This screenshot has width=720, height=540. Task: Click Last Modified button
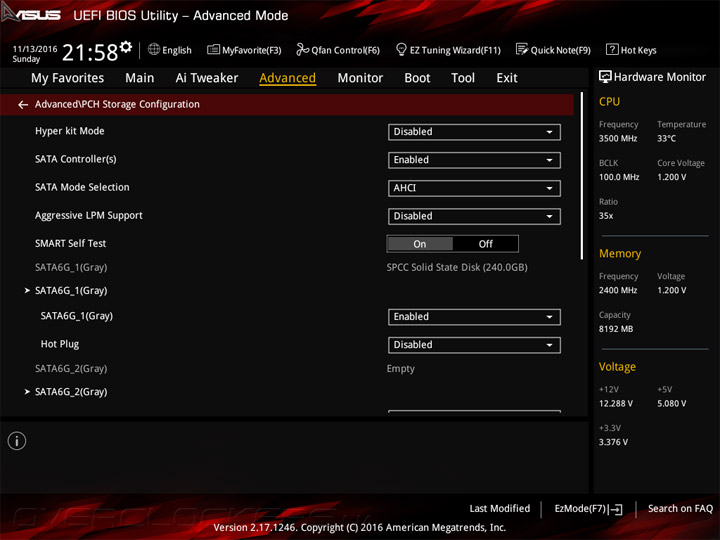[500, 509]
